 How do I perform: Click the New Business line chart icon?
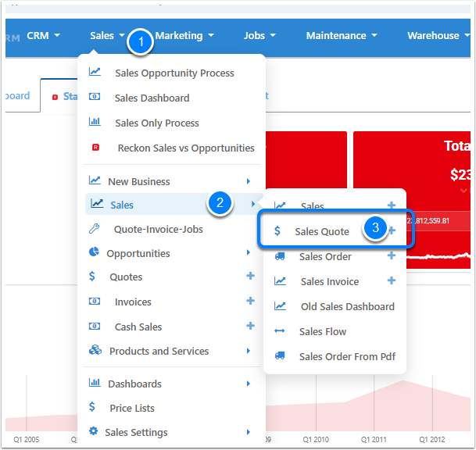tap(95, 180)
